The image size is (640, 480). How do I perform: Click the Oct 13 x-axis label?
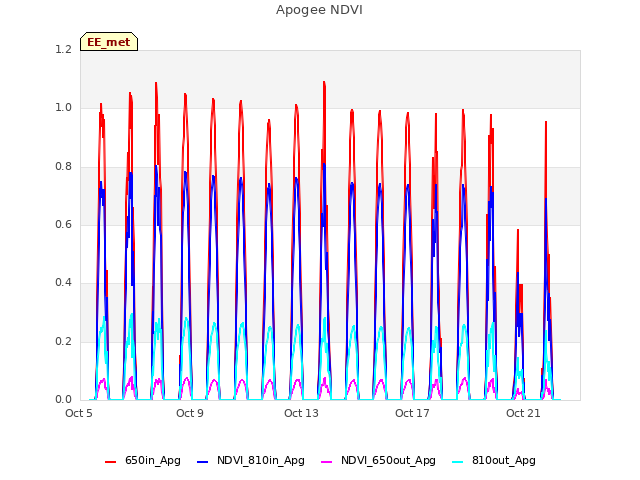[301, 413]
